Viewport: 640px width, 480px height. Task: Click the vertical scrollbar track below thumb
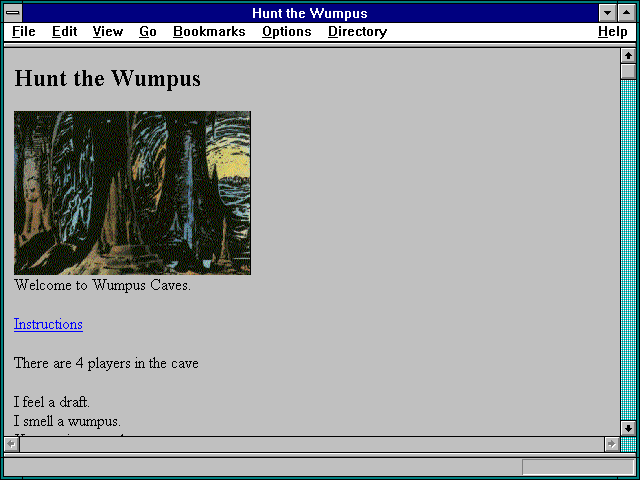628,250
